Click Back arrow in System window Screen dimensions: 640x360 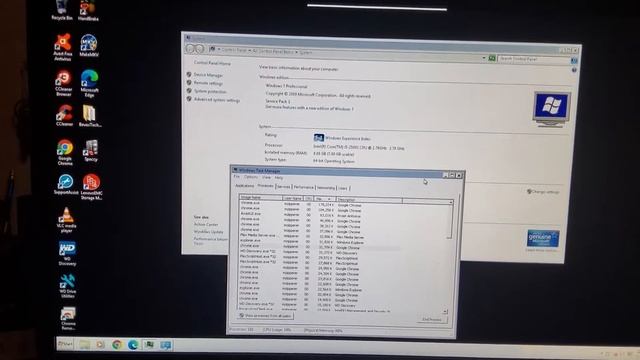coord(190,49)
